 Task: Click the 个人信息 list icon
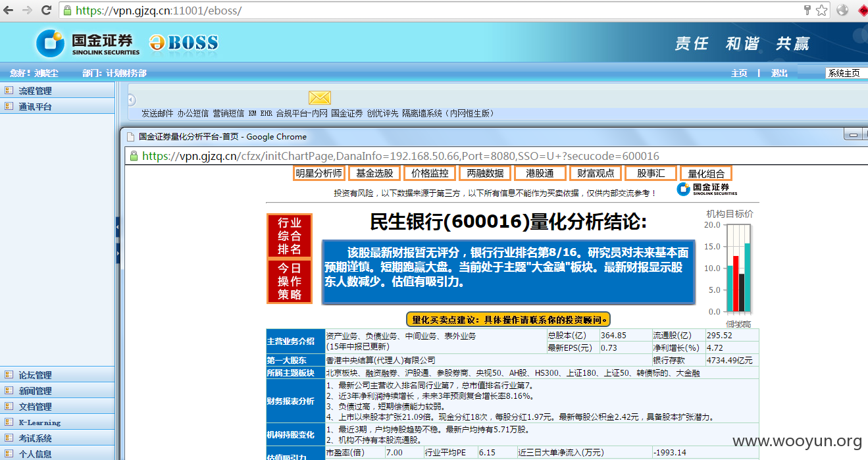tap(9, 453)
